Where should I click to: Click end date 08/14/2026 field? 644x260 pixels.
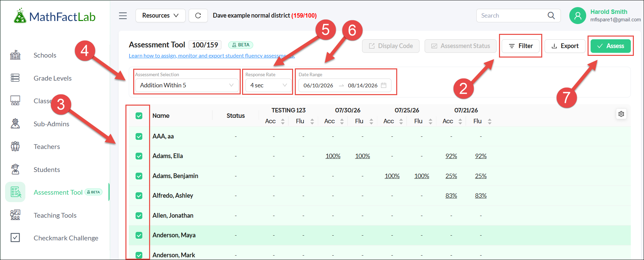point(362,85)
